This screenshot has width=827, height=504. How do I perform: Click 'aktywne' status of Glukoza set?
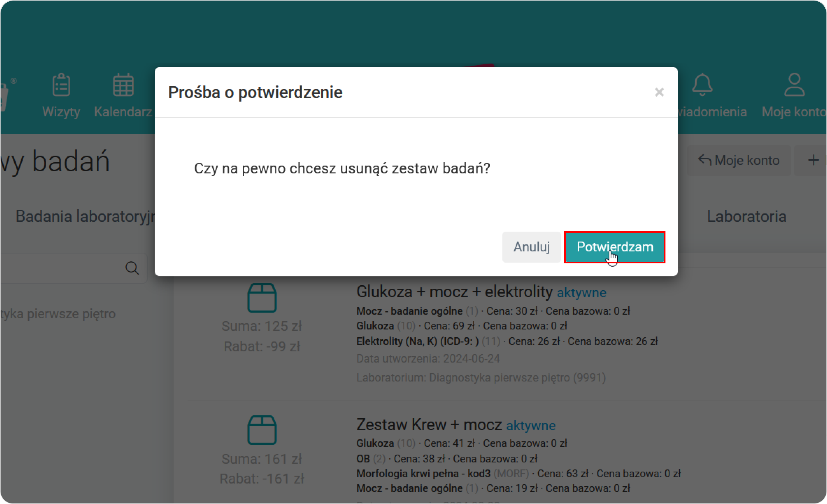[x=582, y=293]
